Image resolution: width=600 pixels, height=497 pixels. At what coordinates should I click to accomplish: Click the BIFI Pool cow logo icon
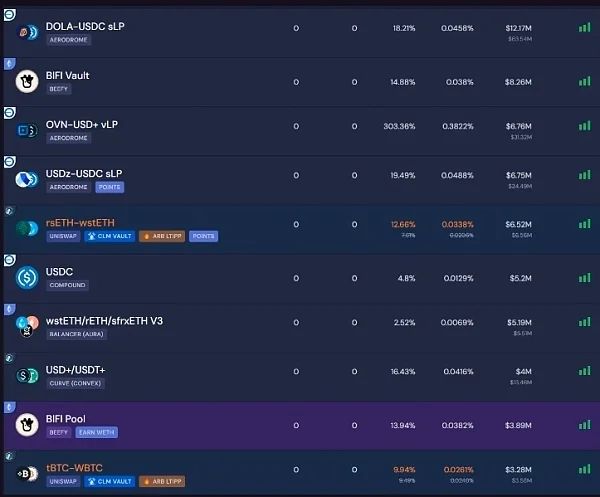pos(27,423)
